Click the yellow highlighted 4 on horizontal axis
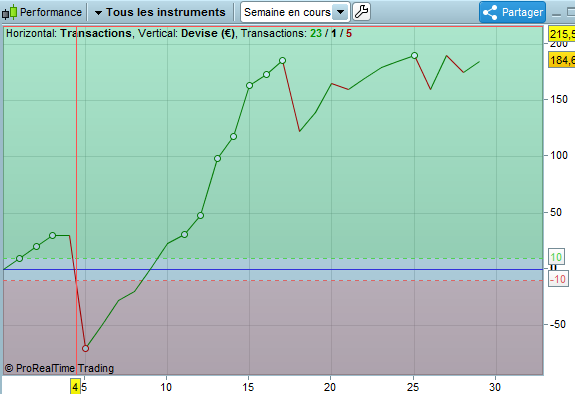 75,387
